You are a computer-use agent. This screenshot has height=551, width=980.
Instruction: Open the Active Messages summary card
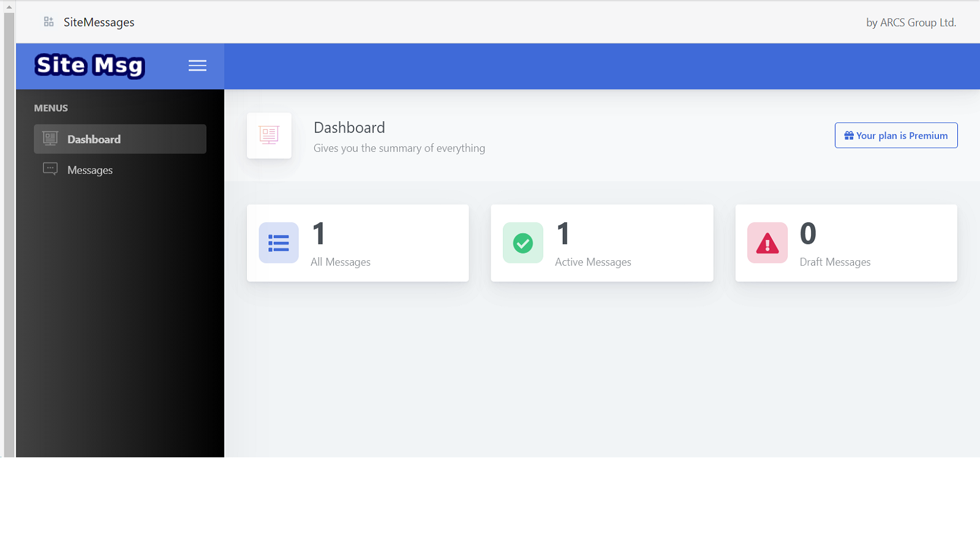(601, 242)
